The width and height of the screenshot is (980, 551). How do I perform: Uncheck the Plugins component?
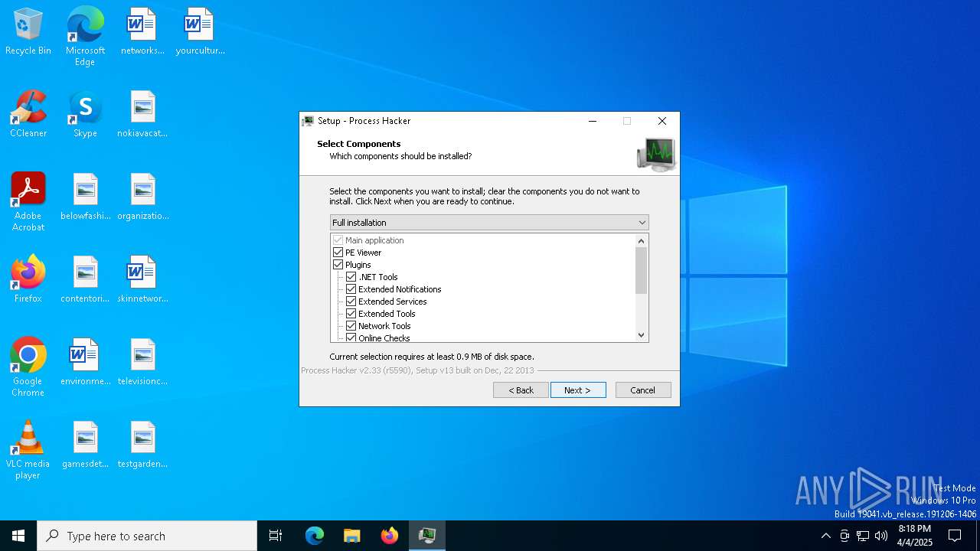pyautogui.click(x=338, y=265)
